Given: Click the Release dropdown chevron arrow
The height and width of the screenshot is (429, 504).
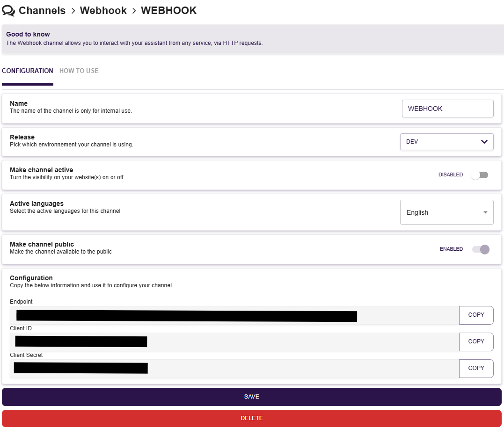Looking at the screenshot, I should pos(484,142).
